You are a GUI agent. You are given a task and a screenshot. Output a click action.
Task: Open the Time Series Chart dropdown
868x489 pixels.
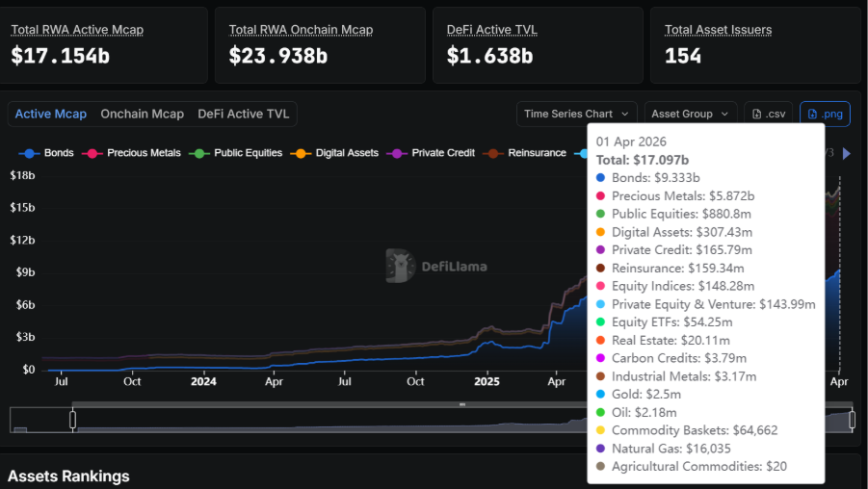click(577, 114)
